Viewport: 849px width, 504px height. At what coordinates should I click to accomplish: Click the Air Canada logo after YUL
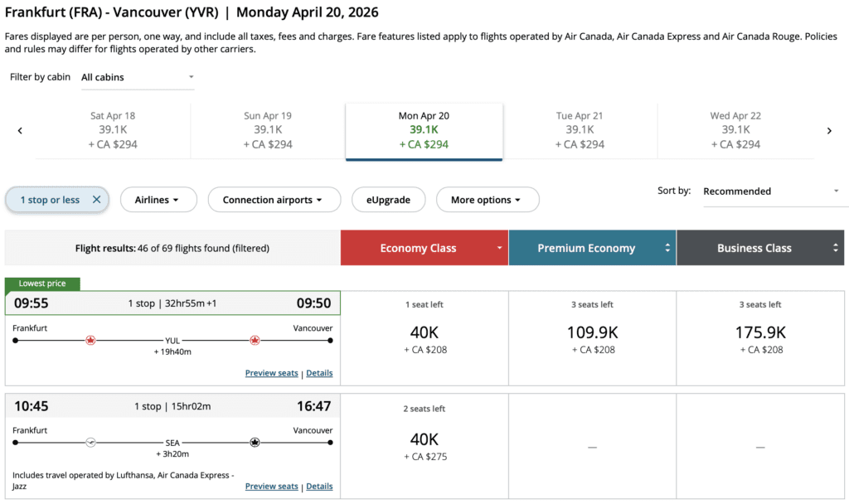[x=255, y=340]
